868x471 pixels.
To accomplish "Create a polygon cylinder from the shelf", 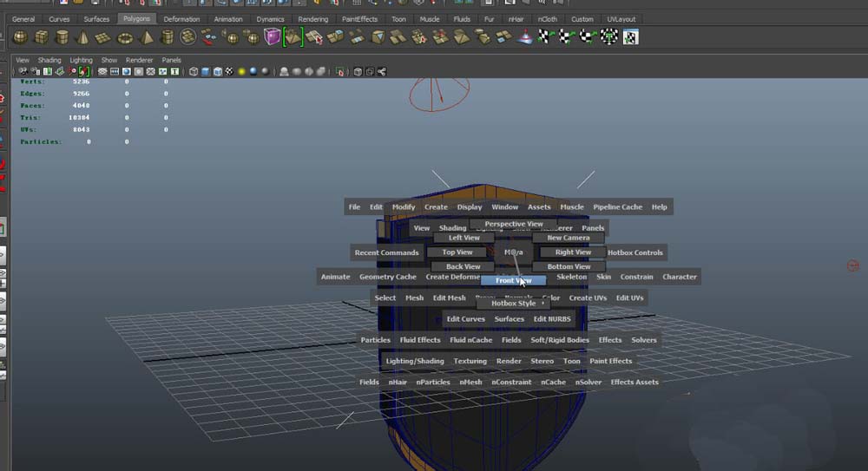I will 62,37.
